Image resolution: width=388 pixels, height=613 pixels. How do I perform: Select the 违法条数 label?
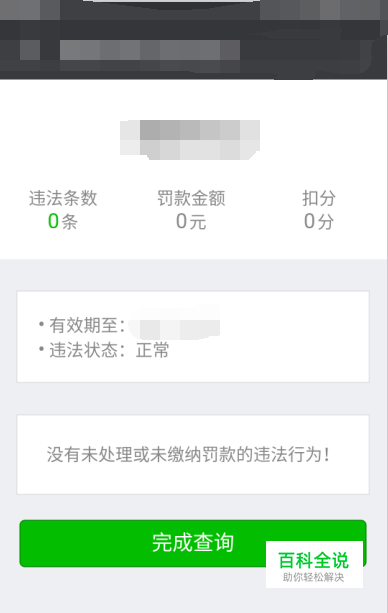click(x=63, y=198)
